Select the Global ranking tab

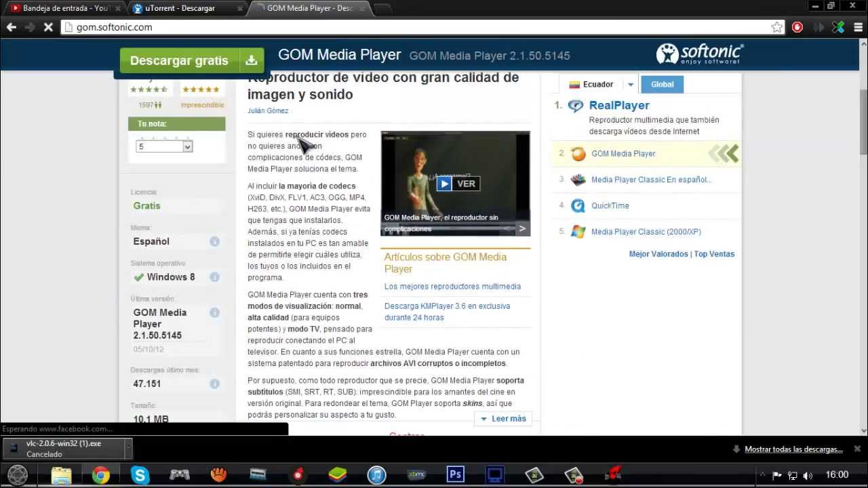tap(663, 84)
